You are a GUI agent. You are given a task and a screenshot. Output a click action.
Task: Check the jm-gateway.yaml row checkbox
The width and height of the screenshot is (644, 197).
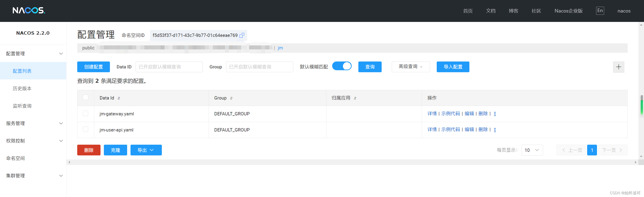tap(86, 113)
